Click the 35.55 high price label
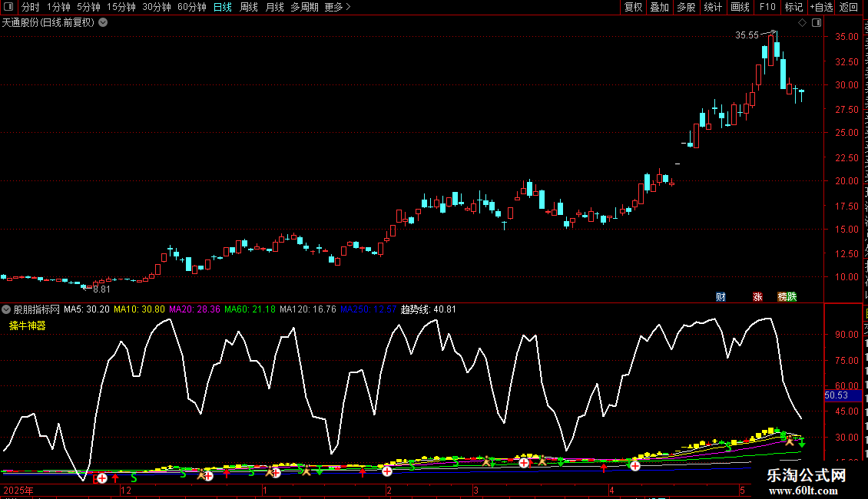The height and width of the screenshot is (499, 868). (x=747, y=35)
